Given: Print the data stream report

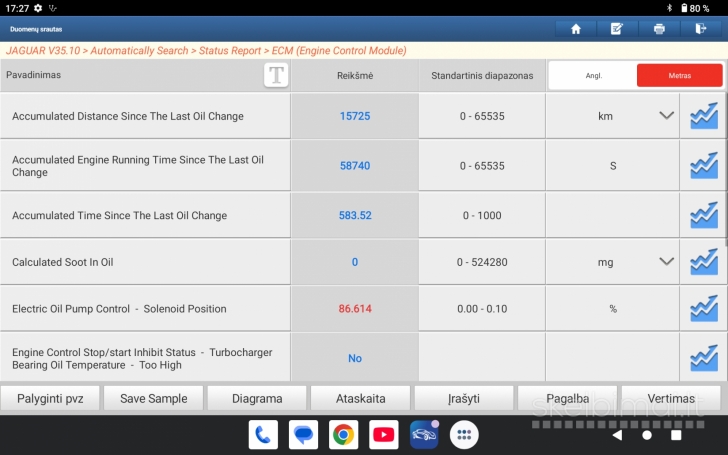Looking at the screenshot, I should pos(659,29).
